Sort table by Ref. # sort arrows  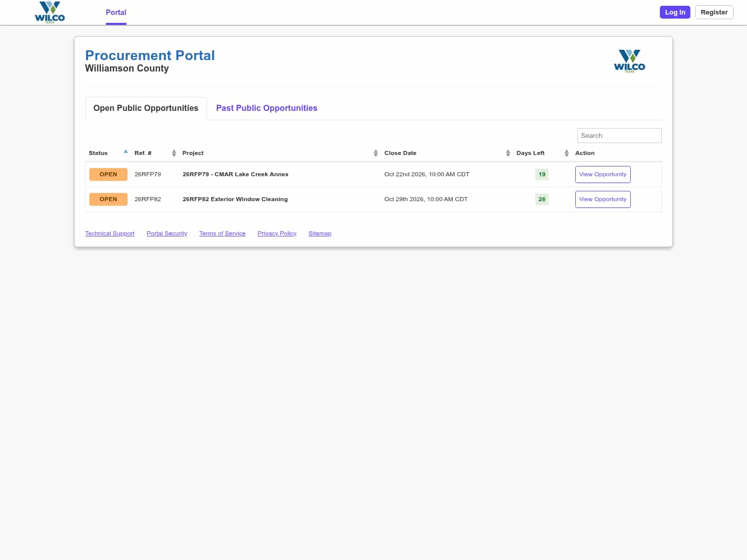[174, 153]
